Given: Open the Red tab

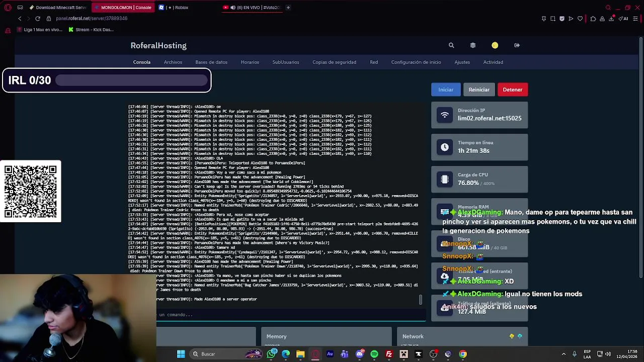Looking at the screenshot, I should pyautogui.click(x=374, y=62).
